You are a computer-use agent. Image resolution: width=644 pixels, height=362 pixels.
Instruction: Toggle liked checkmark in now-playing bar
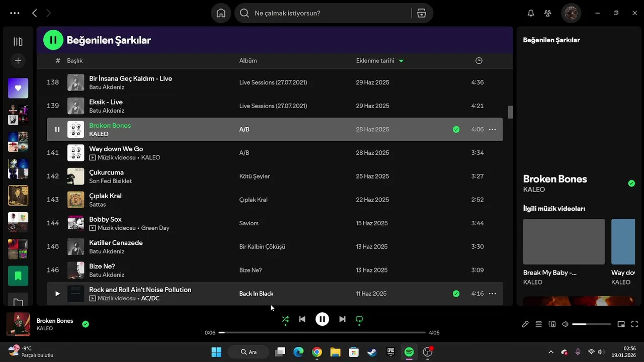tap(86, 324)
